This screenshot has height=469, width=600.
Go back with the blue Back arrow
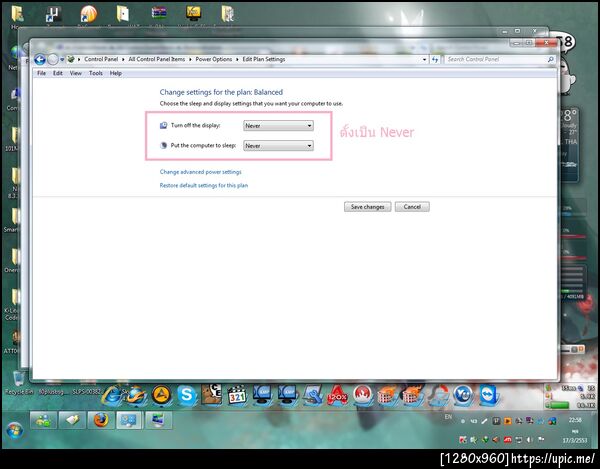pos(40,59)
